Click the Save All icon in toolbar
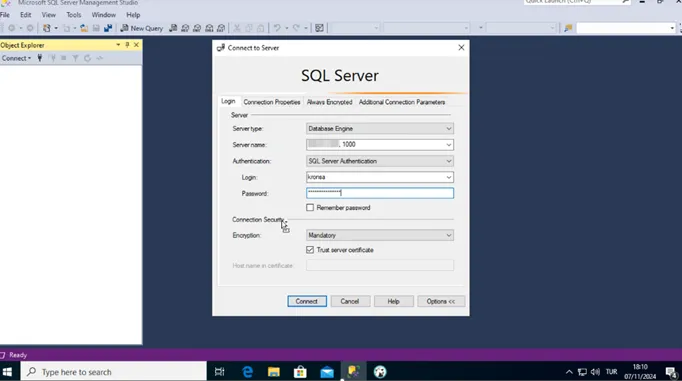The width and height of the screenshot is (682, 381). 108,28
